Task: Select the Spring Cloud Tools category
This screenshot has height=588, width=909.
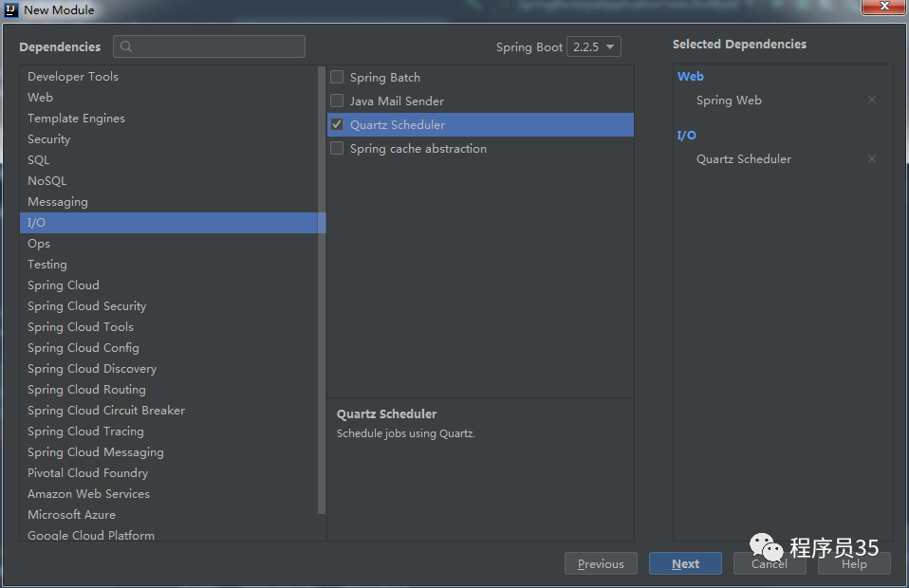Action: 169,327
